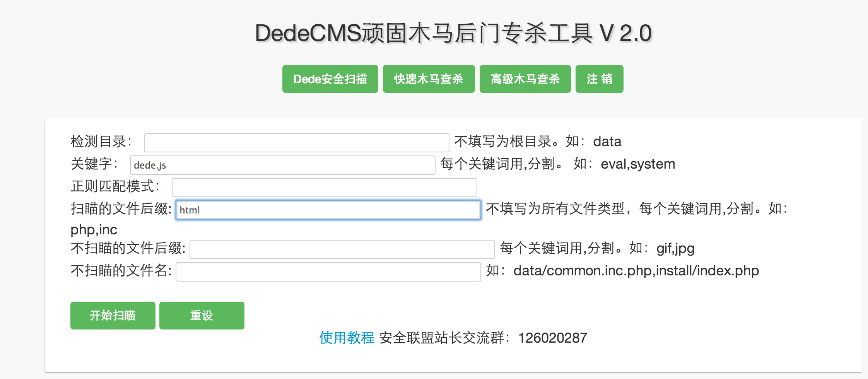This screenshot has height=379, width=868.
Task: Click the data/common.inc.php example hint text
Action: (636, 271)
